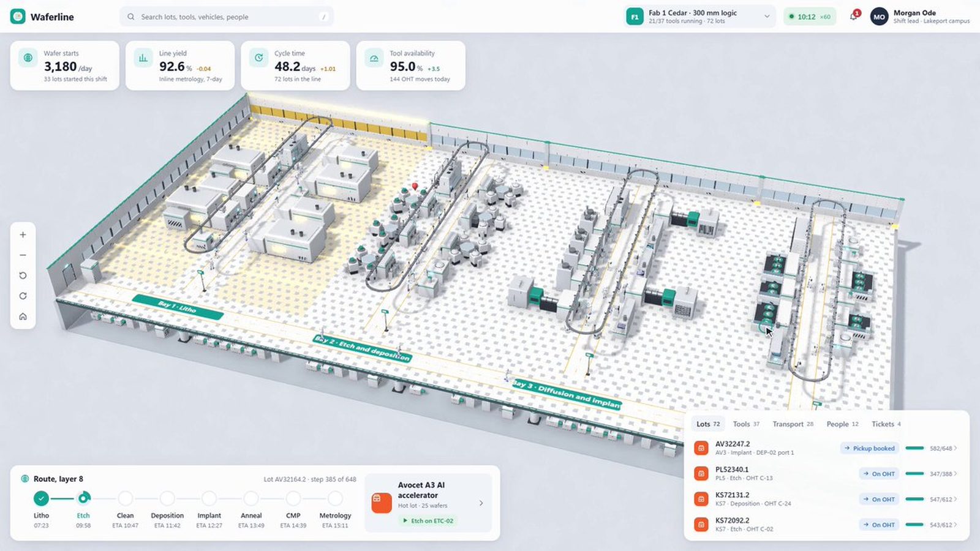Zoom in the fab map
Image resolution: width=980 pixels, height=551 pixels.
pyautogui.click(x=23, y=234)
